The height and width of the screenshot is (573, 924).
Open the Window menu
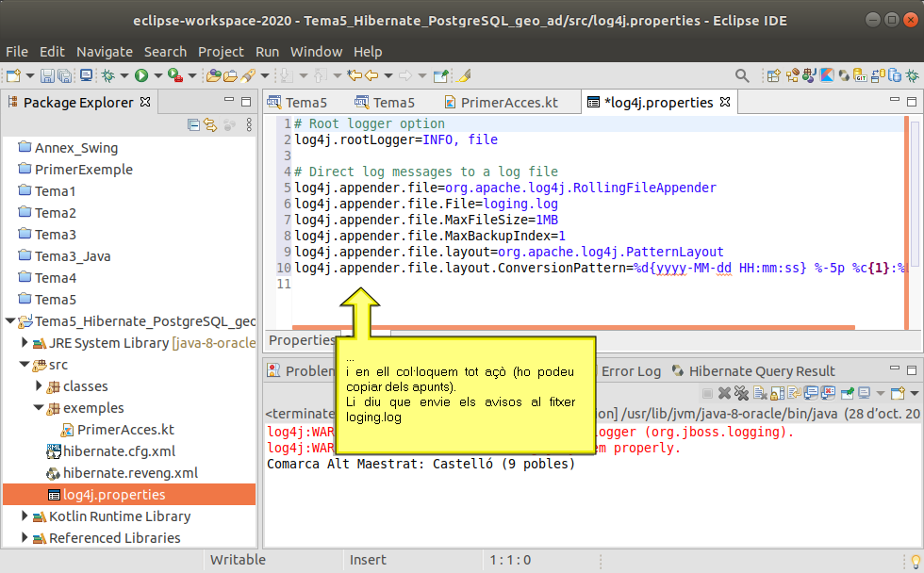click(316, 52)
